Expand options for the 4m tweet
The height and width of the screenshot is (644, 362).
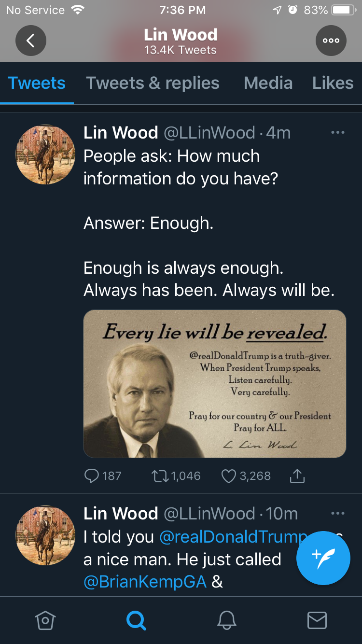(x=338, y=133)
